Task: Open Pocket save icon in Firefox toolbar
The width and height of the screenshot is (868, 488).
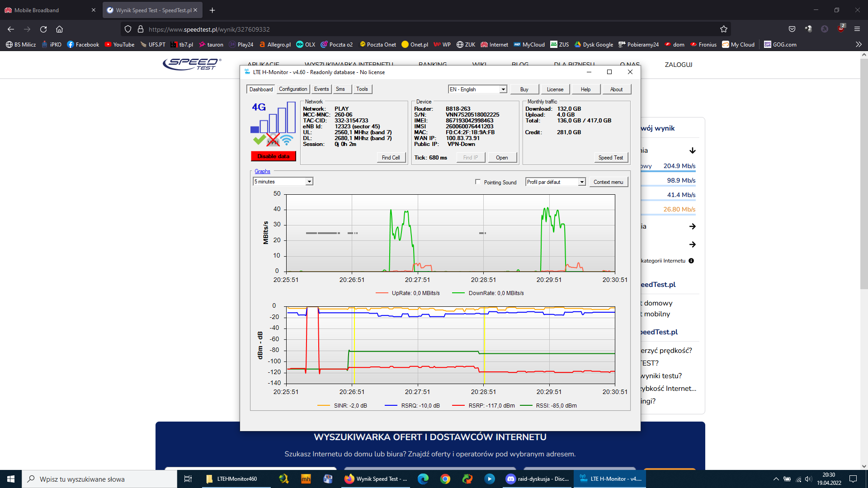Action: [x=792, y=29]
